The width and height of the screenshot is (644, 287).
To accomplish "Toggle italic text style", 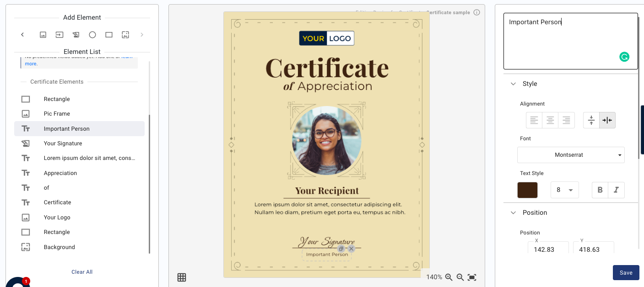I will tap(616, 190).
